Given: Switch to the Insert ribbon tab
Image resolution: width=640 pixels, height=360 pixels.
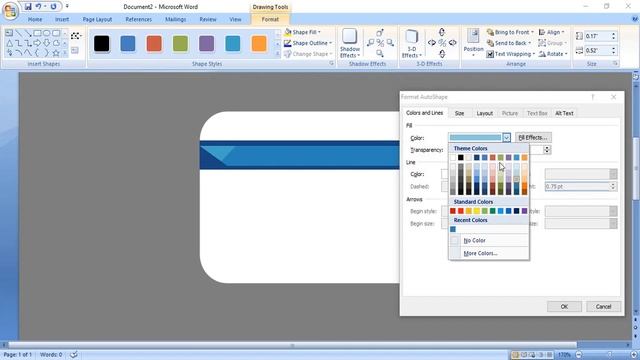Looking at the screenshot, I should [62, 19].
